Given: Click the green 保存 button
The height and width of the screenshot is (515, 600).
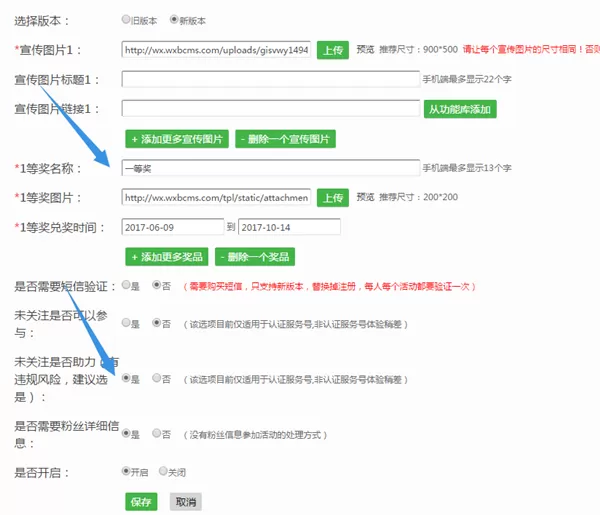Looking at the screenshot, I should coord(141,502).
